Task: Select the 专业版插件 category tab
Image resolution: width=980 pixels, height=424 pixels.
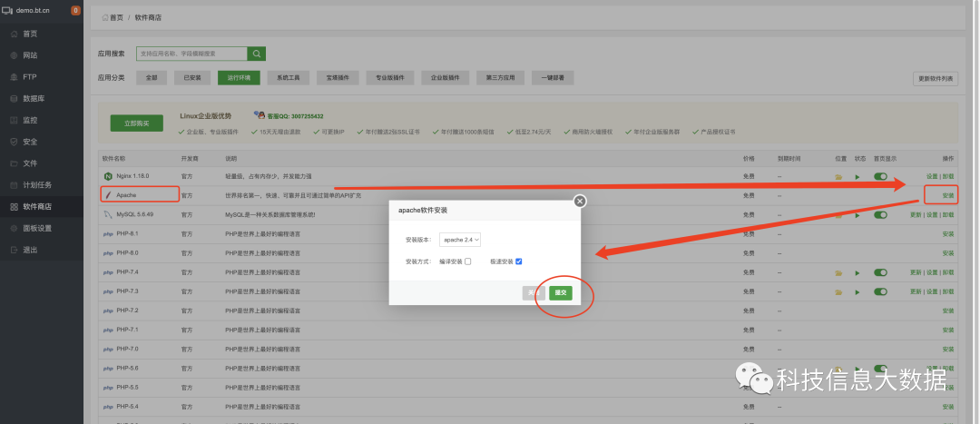Action: (x=390, y=78)
